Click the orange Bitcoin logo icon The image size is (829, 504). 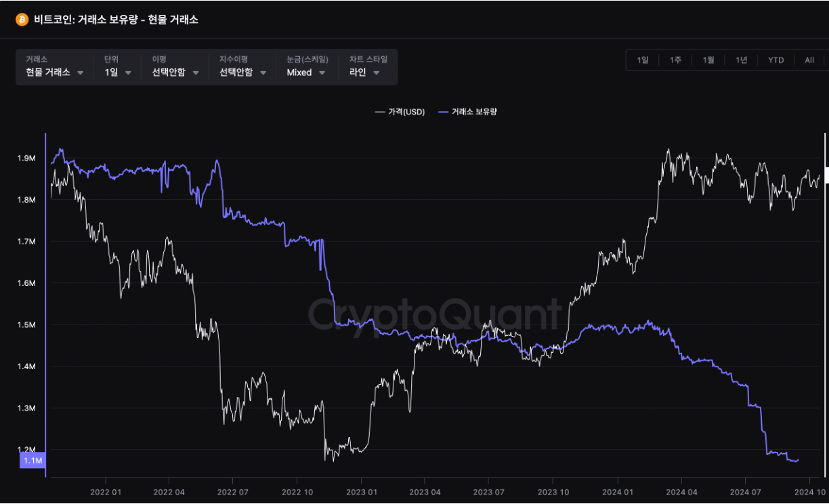click(x=22, y=20)
